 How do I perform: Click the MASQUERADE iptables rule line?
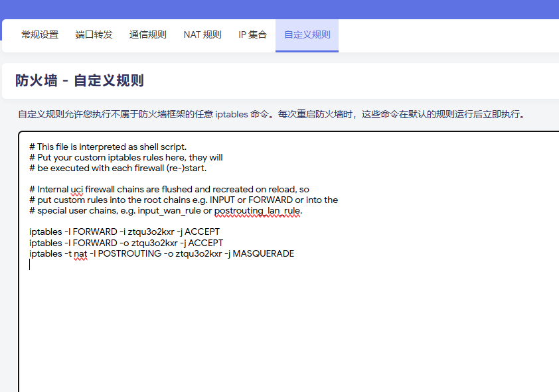click(x=161, y=253)
